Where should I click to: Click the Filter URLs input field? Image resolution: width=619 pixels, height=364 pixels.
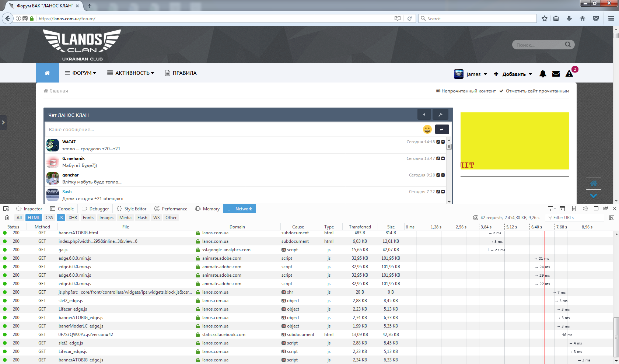[x=577, y=218]
